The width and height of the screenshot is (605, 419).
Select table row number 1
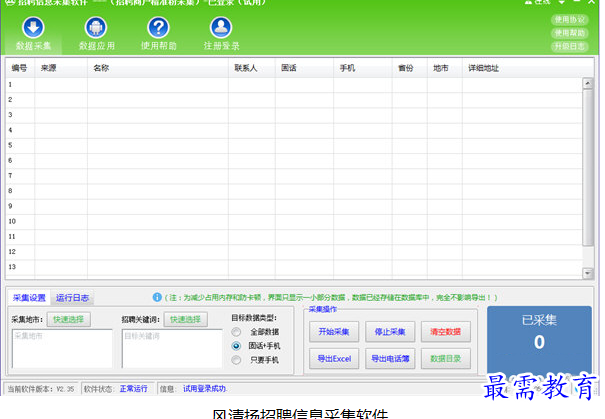tap(294, 85)
